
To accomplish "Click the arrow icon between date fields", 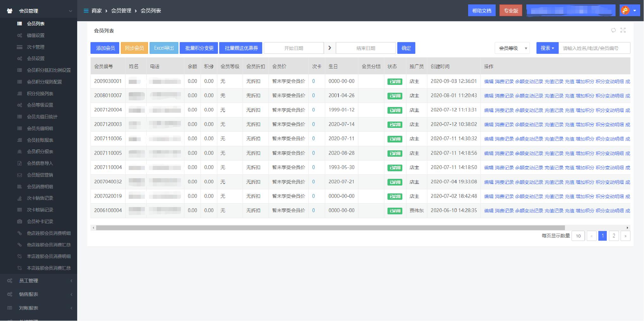I will [x=330, y=48].
